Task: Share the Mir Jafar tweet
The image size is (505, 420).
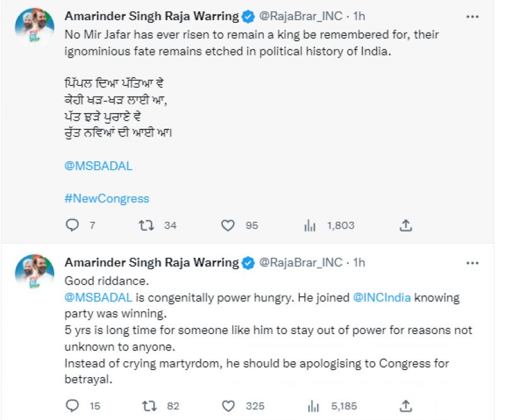Action: 407,225
